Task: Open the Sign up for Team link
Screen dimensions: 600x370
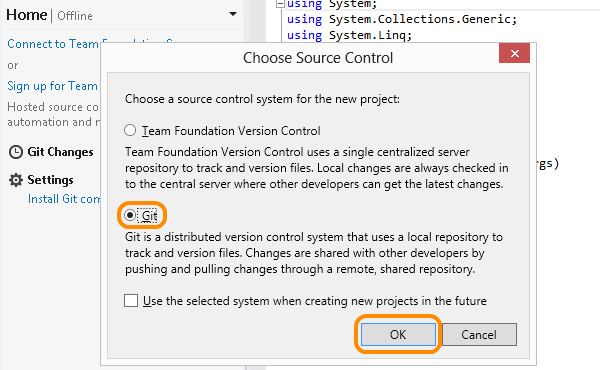Action: click(52, 86)
